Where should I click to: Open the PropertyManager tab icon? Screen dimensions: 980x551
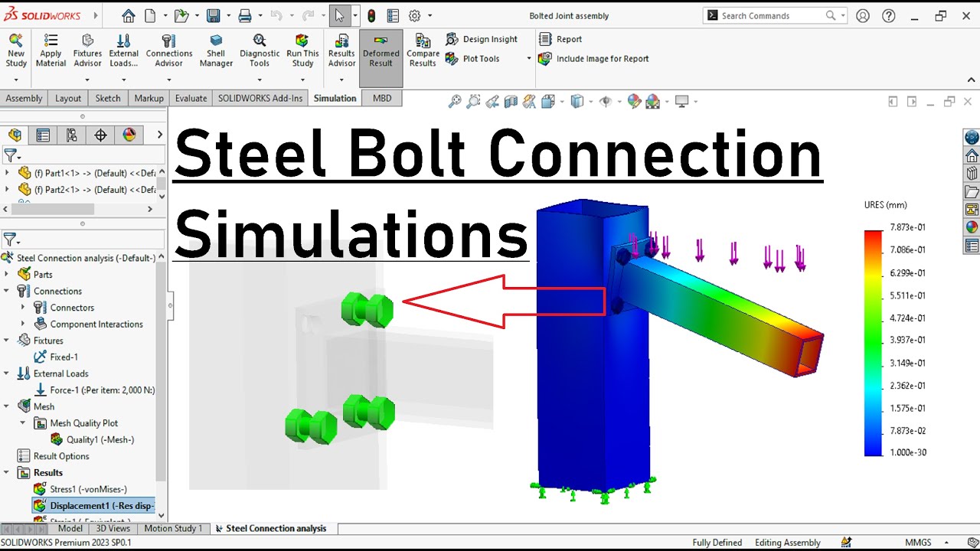pyautogui.click(x=43, y=135)
